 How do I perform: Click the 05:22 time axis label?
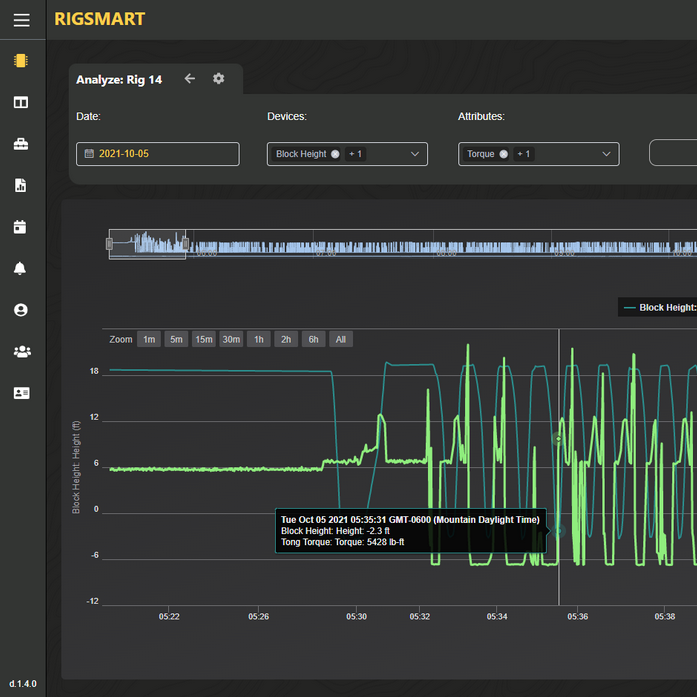(169, 617)
